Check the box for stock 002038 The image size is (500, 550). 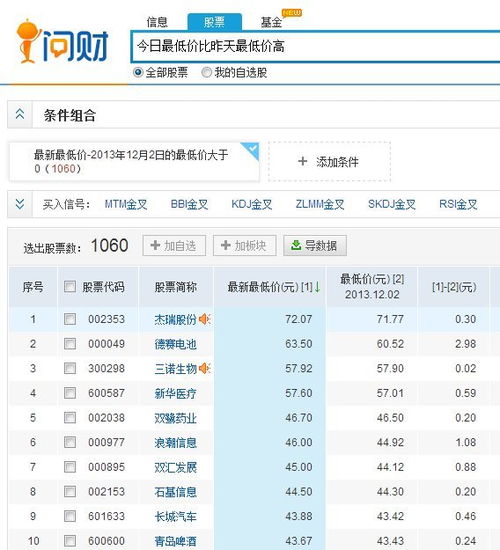coord(70,417)
